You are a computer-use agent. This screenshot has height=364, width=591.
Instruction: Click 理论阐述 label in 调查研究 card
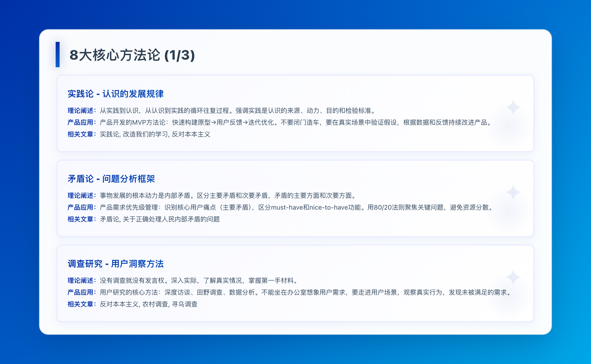point(81,281)
